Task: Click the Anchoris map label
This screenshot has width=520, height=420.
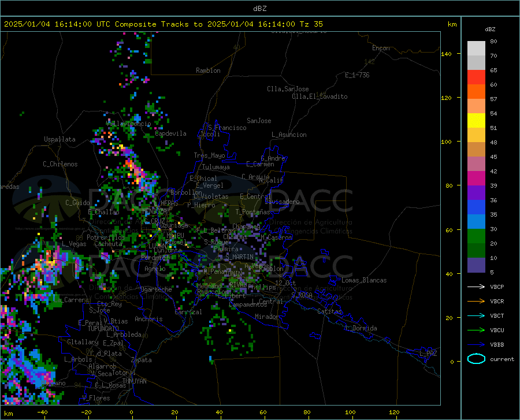Action: point(148,319)
